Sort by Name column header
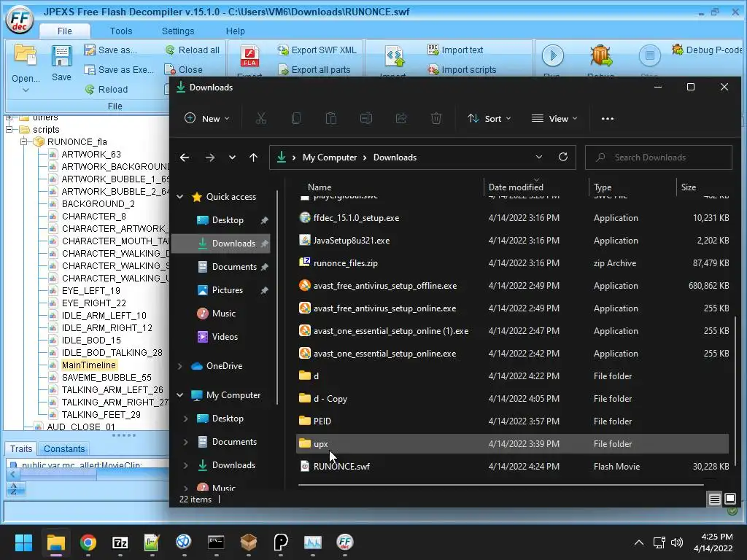Screen dimensions: 747x560 point(320,187)
